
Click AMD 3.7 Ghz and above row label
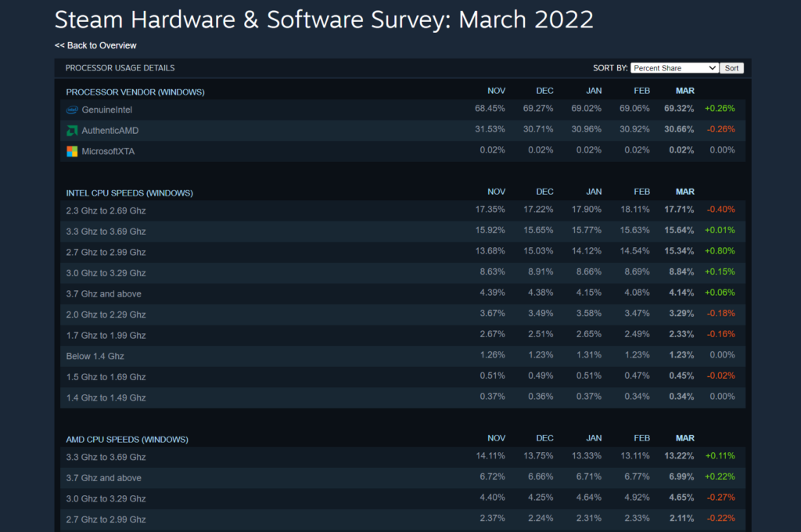coord(104,478)
